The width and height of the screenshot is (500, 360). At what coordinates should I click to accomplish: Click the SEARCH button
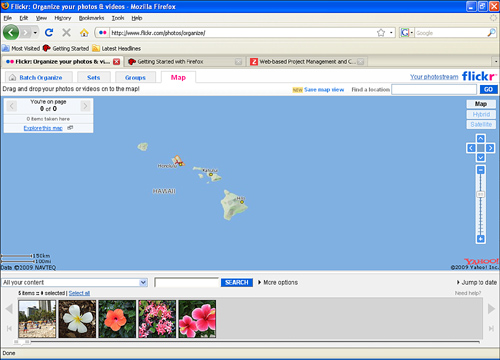(x=237, y=282)
